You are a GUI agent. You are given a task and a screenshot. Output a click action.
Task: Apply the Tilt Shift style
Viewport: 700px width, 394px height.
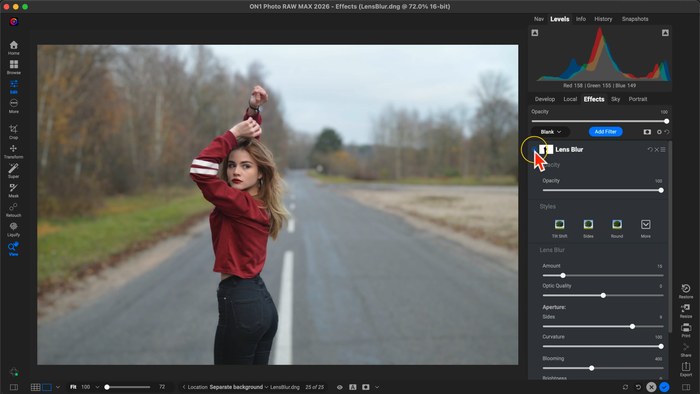tap(559, 228)
